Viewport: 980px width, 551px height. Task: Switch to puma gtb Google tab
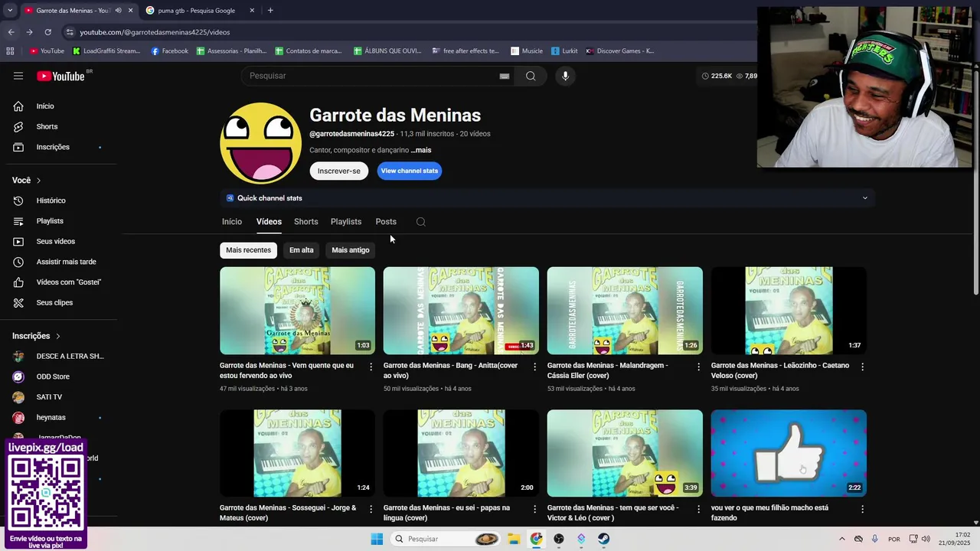pos(199,11)
